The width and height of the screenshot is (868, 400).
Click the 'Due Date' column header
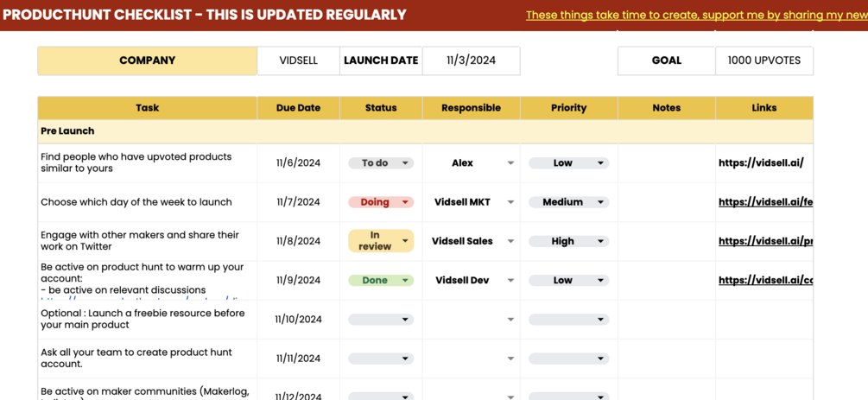pos(298,108)
